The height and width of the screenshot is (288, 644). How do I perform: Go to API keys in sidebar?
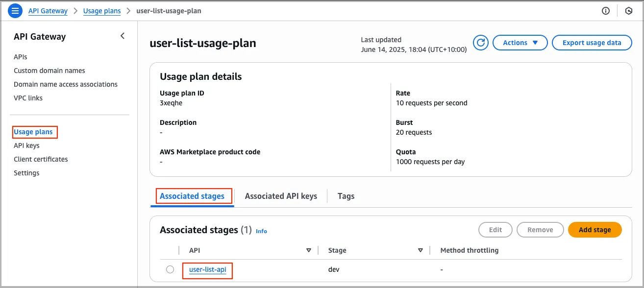tap(26, 145)
